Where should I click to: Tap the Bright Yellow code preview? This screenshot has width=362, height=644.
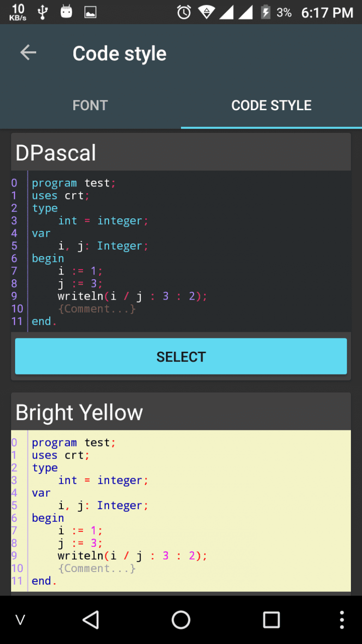pos(181,510)
